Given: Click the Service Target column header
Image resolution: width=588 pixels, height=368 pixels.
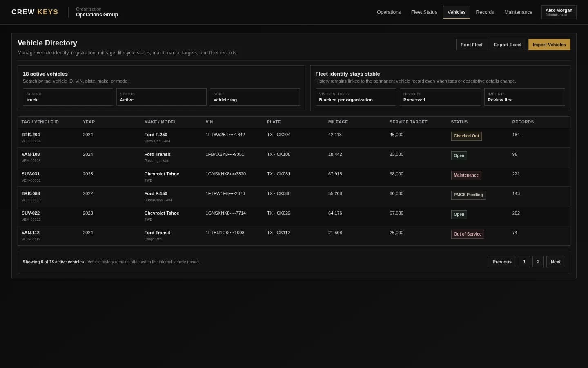Looking at the screenshot, I should [408, 122].
